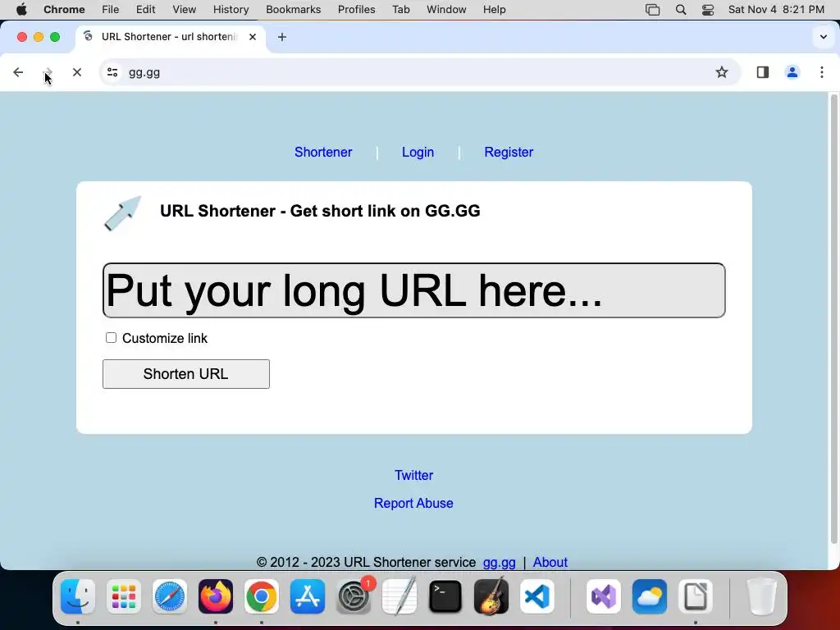Open Finder from the dock
The height and width of the screenshot is (630, 840).
(78, 596)
